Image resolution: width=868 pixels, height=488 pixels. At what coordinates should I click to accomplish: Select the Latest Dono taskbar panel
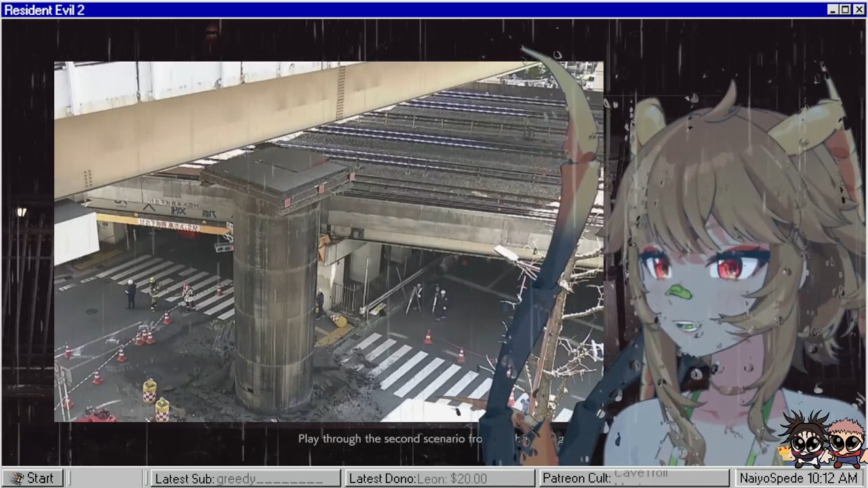point(439,479)
